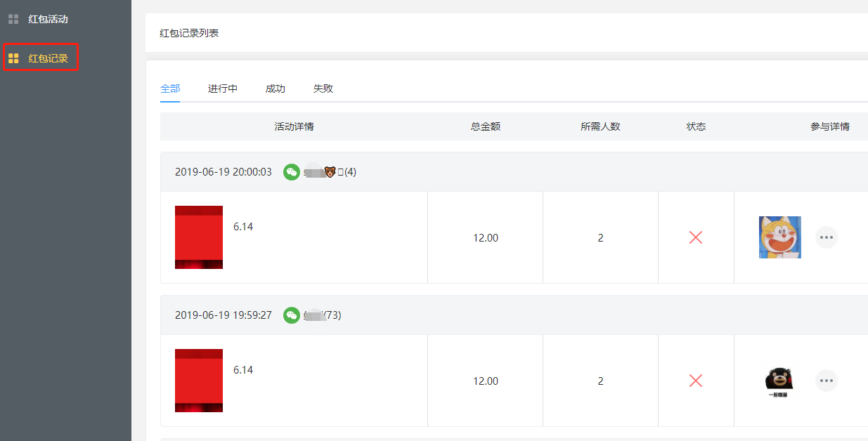Image resolution: width=868 pixels, height=441 pixels.
Task: Click the WeChat icon in the 19:59:27 record
Action: click(292, 315)
